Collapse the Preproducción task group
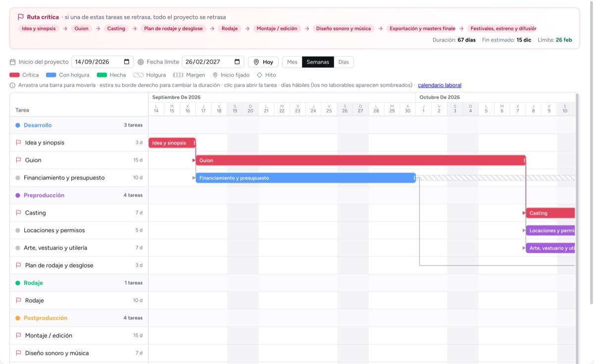This screenshot has height=364, width=594. pos(79,195)
